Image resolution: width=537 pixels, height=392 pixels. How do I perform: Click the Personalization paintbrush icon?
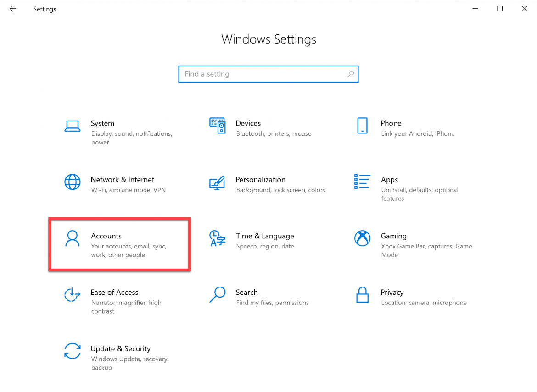[x=217, y=183]
